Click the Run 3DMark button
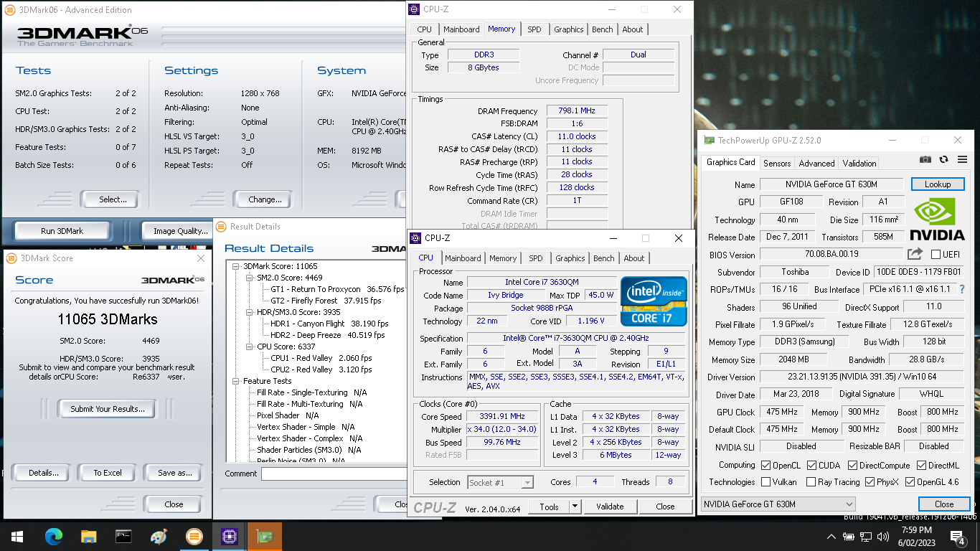This screenshot has width=980, height=551. (x=62, y=231)
